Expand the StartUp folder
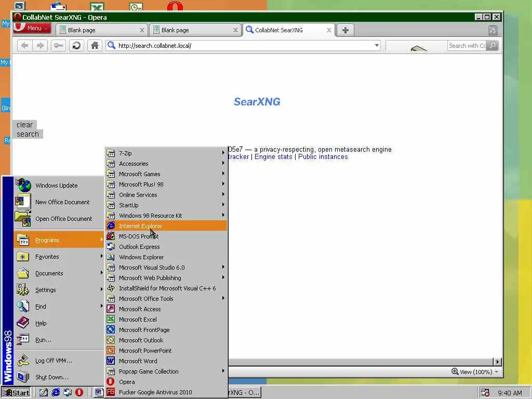The width and height of the screenshot is (532, 399). click(166, 205)
